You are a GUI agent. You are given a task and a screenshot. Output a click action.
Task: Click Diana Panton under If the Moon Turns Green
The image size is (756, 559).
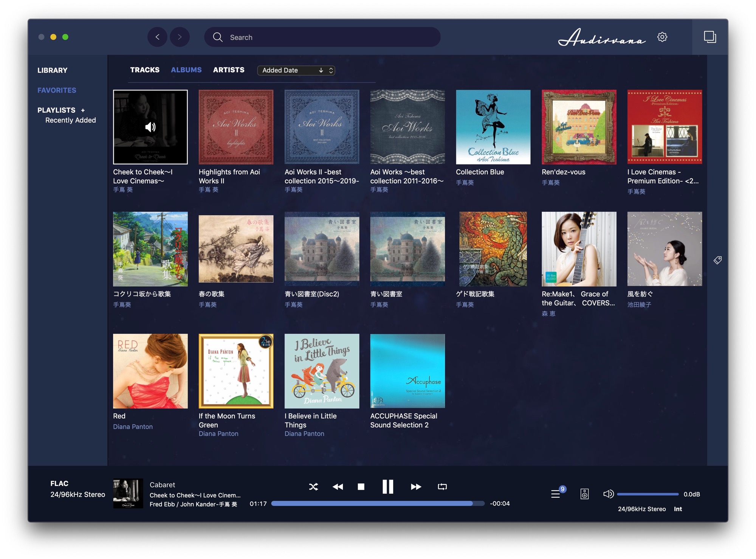(218, 434)
